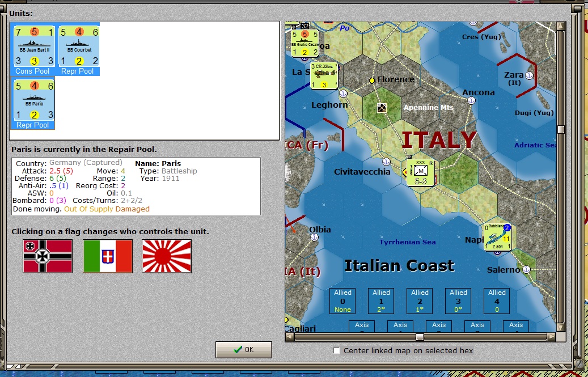Image resolution: width=588 pixels, height=377 pixels.
Task: Click the 'Paris is currently in the Repair Pool' text
Action: (84, 150)
